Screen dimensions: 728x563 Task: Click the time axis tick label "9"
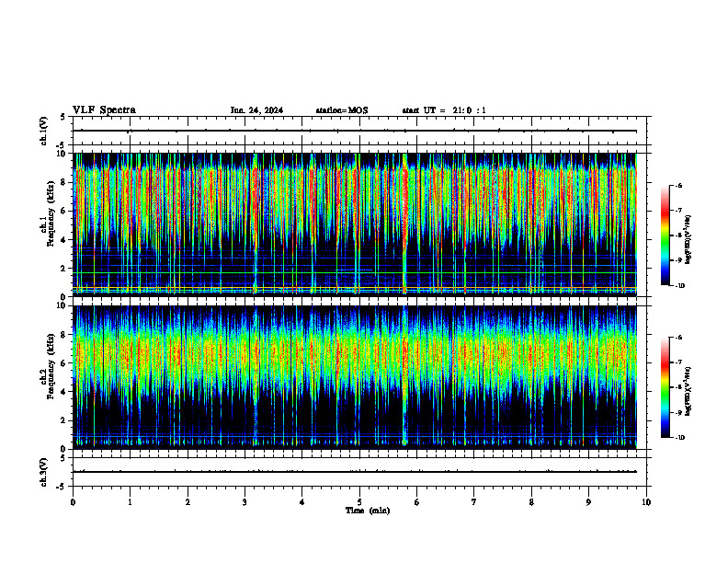click(x=588, y=502)
